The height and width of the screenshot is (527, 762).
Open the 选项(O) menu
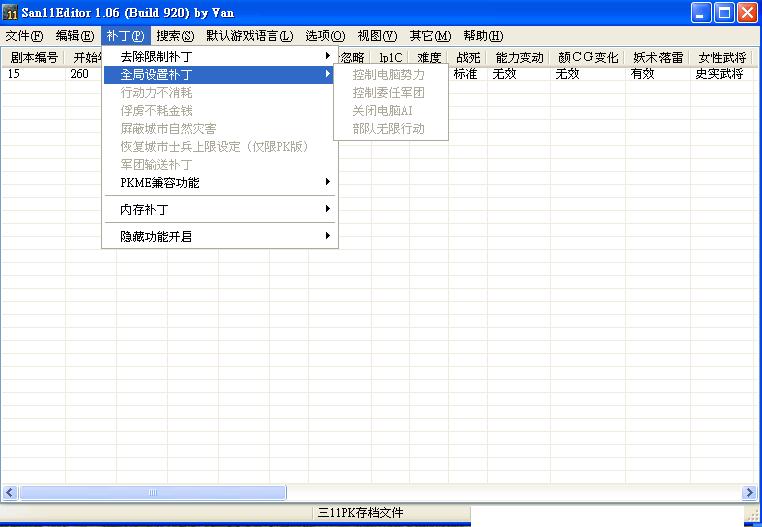tap(325, 36)
